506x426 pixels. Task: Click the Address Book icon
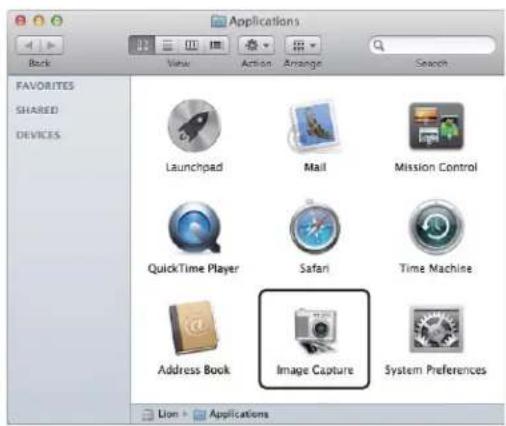pos(193,328)
